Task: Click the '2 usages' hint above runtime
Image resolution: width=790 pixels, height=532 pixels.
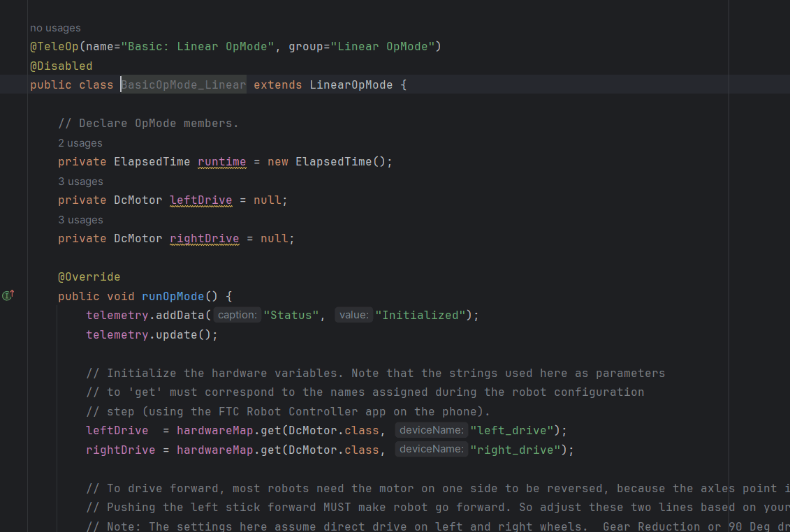Action: [80, 143]
